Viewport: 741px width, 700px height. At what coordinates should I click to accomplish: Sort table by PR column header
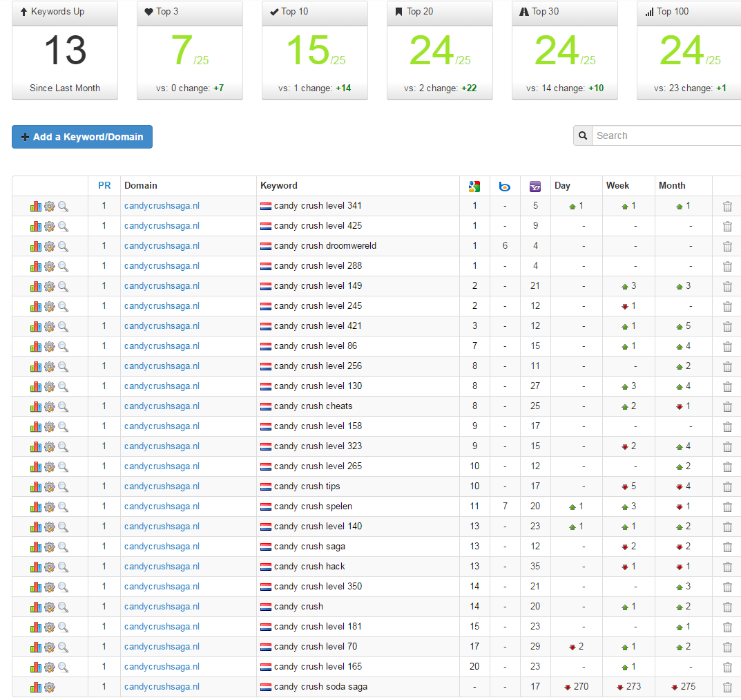104,185
